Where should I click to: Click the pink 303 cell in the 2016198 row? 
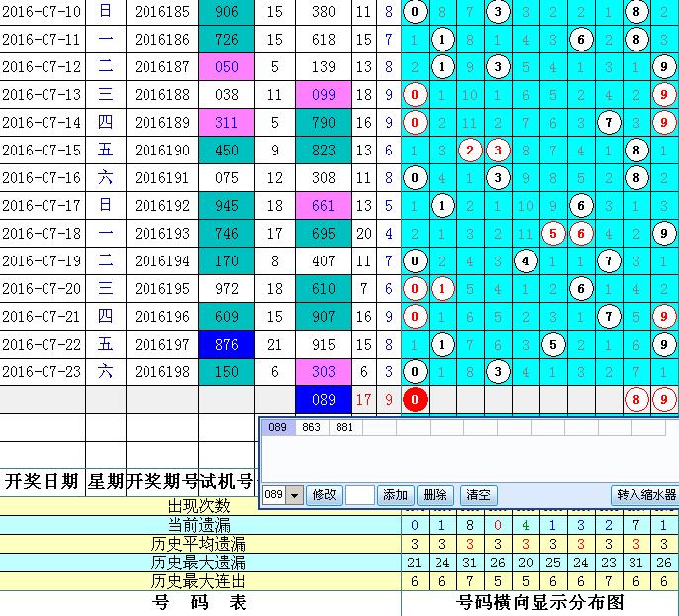[323, 372]
